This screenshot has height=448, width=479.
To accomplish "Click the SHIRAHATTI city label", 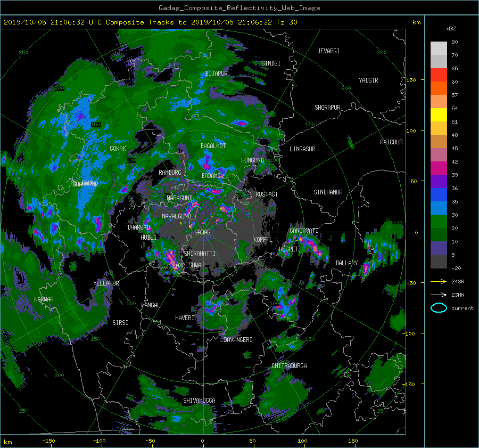I will [x=200, y=254].
